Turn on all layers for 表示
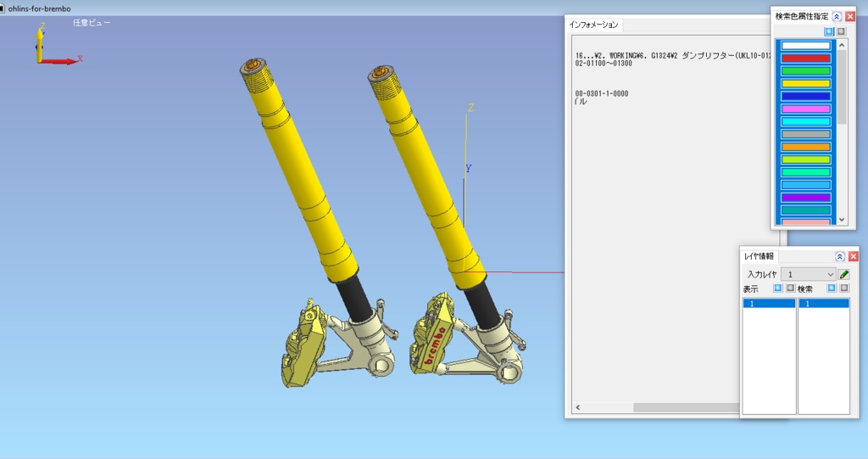868x459 pixels. click(x=778, y=288)
